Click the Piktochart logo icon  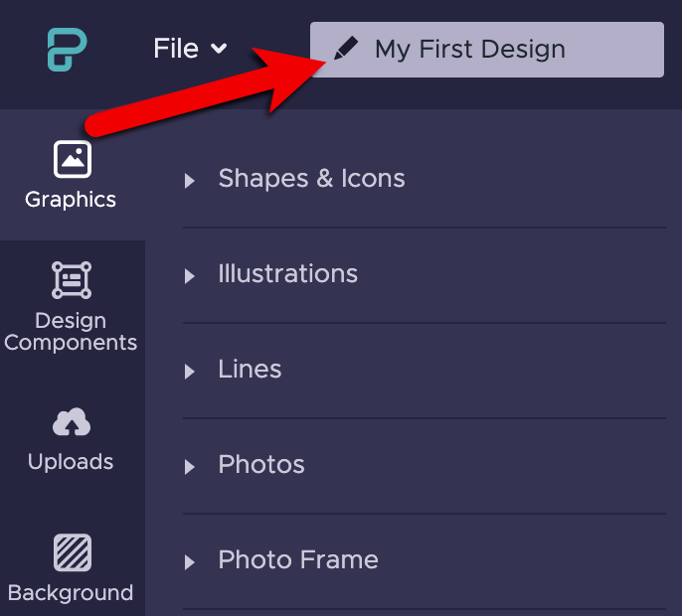coord(68,50)
